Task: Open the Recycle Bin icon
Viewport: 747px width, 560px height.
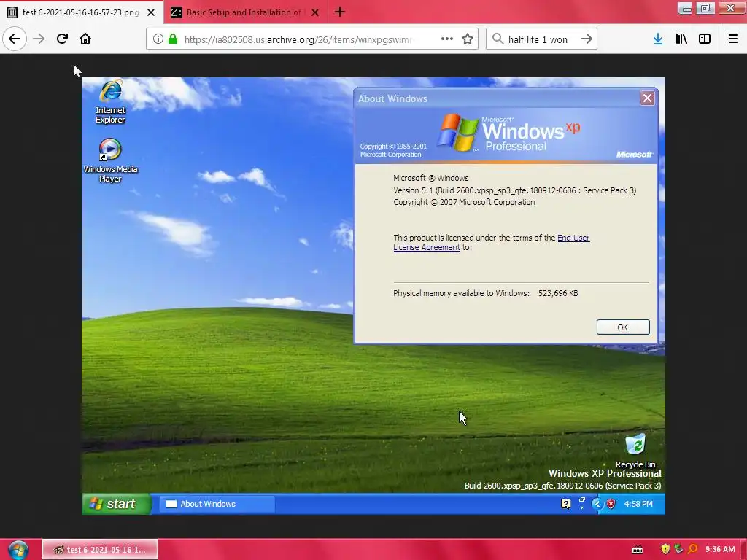Action: [635, 451]
